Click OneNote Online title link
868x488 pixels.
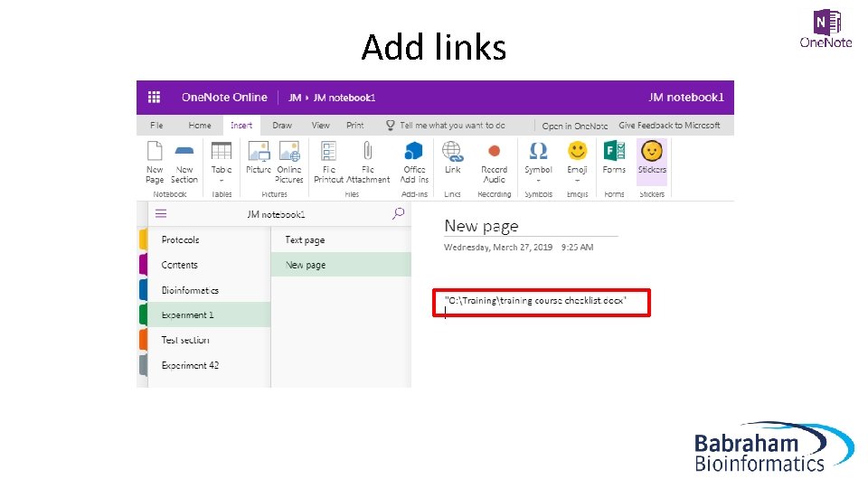coord(224,98)
